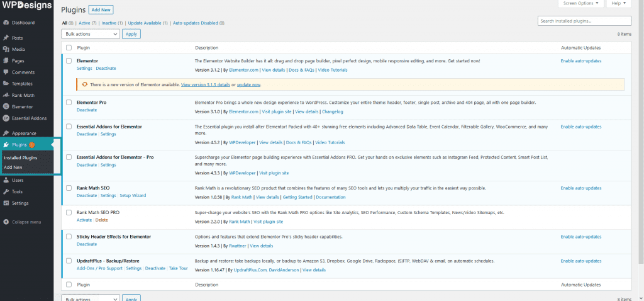Image resolution: width=644 pixels, height=301 pixels.
Task: Click the Appearance paintbrush icon
Action: click(x=6, y=133)
